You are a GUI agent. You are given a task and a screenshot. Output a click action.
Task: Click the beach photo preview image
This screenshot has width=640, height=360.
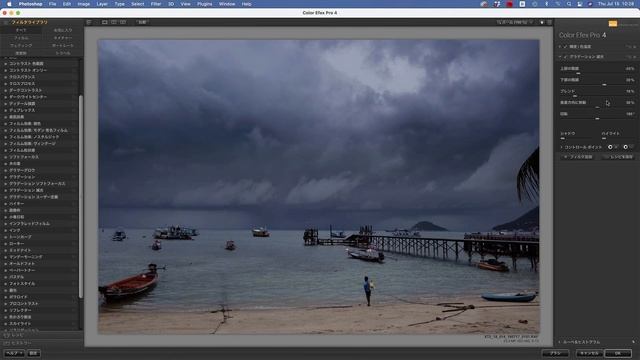click(319, 187)
